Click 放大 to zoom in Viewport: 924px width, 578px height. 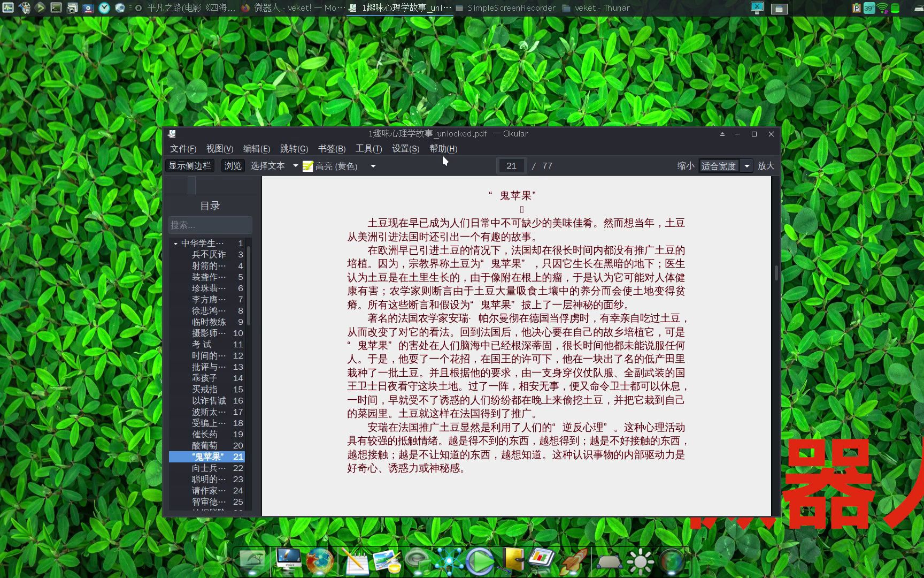766,166
